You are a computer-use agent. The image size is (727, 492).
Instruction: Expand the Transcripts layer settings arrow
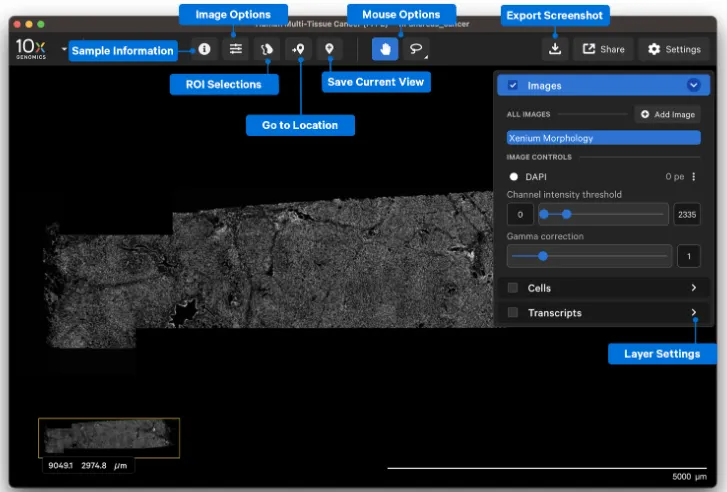(x=693, y=313)
